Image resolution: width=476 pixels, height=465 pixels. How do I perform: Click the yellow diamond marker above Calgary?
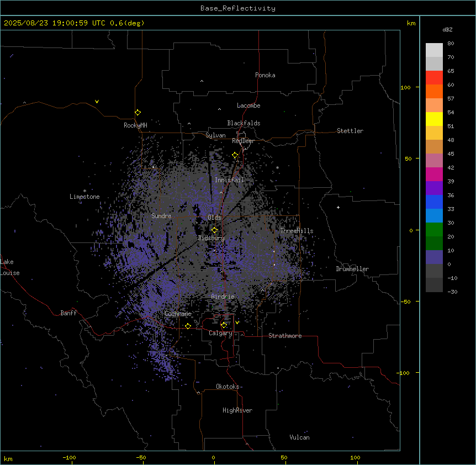[224, 325]
